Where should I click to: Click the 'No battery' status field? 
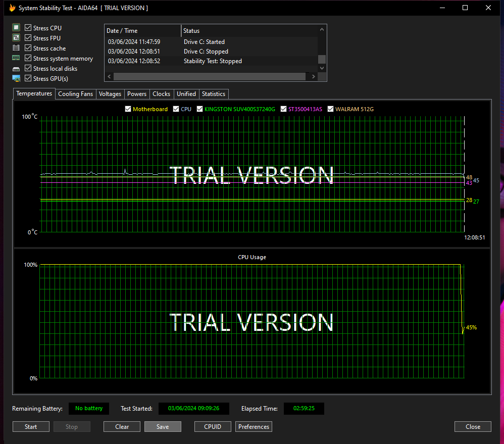(x=89, y=408)
